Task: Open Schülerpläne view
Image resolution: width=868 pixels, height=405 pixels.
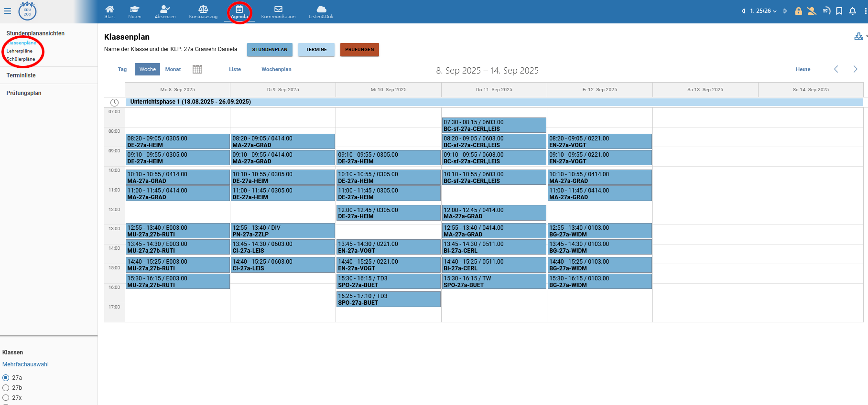Action: (21, 59)
